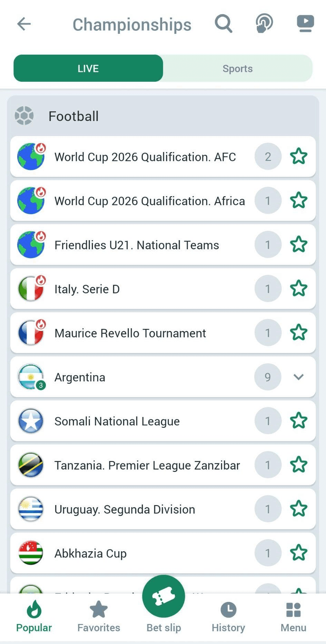Open the search magnifier icon
Screen dimensions: 326x644
(x=223, y=24)
